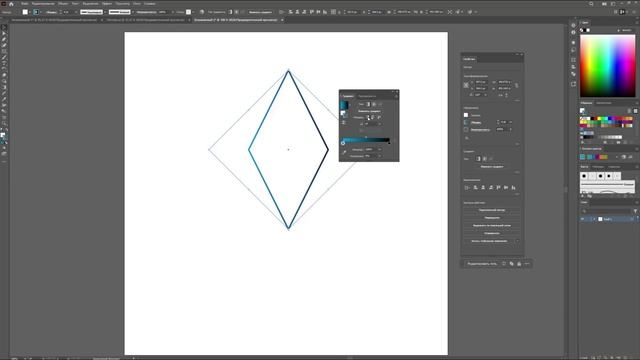
Task: Select the Selection tool in the tools panel
Action: (4, 27)
